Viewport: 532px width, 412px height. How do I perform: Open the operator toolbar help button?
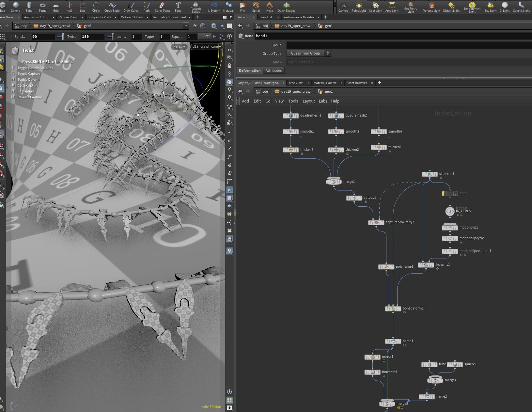click(x=229, y=37)
